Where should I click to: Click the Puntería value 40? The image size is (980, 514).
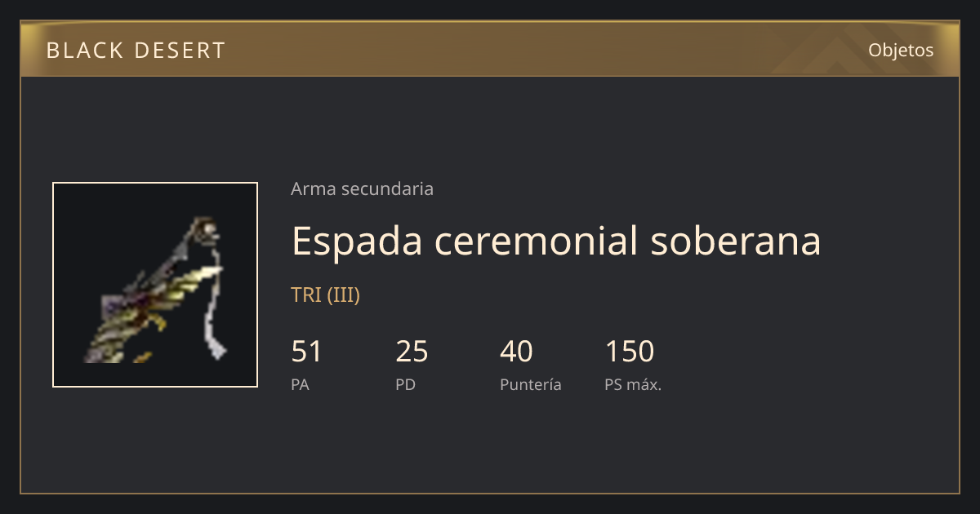tap(516, 352)
